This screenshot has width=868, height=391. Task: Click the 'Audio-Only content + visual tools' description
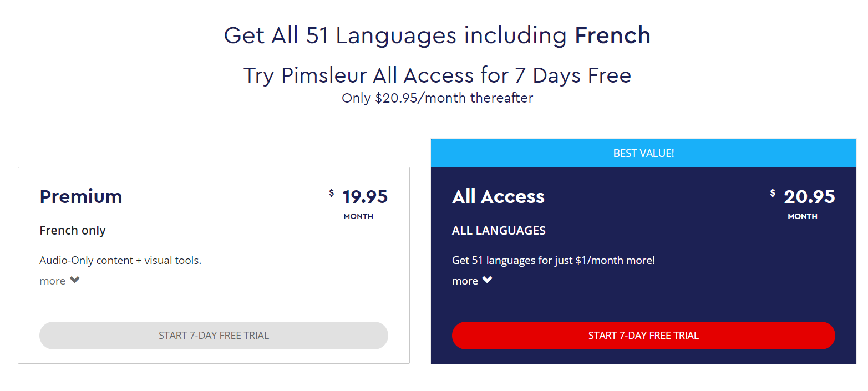pos(120,260)
